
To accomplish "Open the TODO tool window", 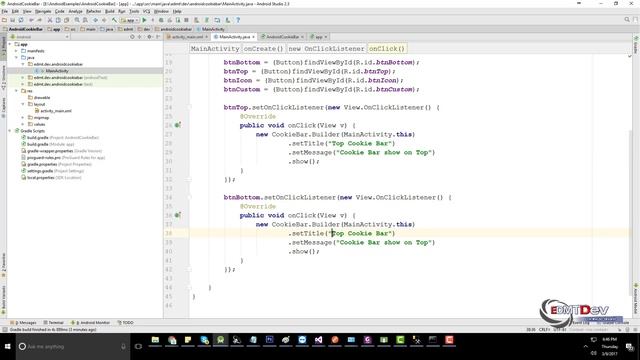I will (126, 322).
